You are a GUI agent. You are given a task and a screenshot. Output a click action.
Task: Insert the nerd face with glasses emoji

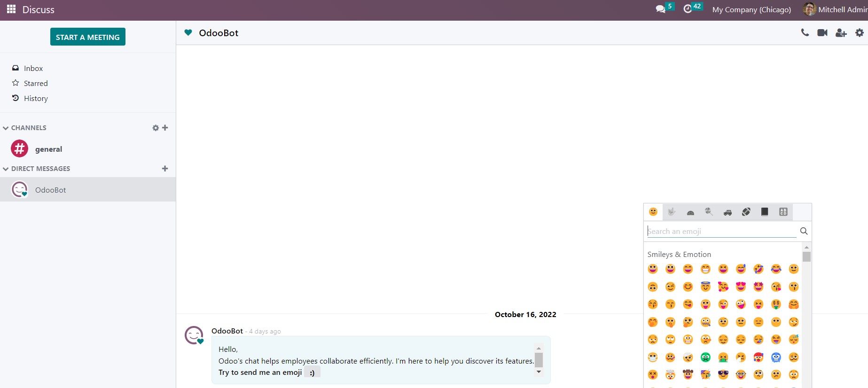point(741,375)
